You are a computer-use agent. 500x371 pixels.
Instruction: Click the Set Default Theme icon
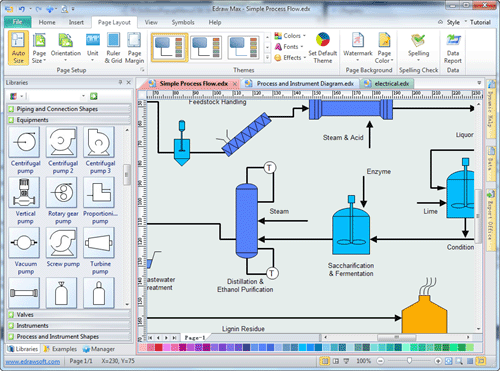coord(323,40)
